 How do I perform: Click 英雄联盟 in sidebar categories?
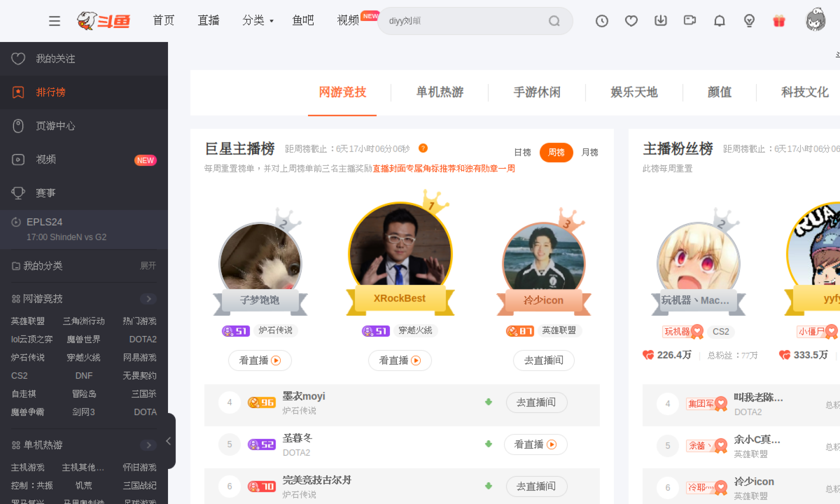pos(28,321)
